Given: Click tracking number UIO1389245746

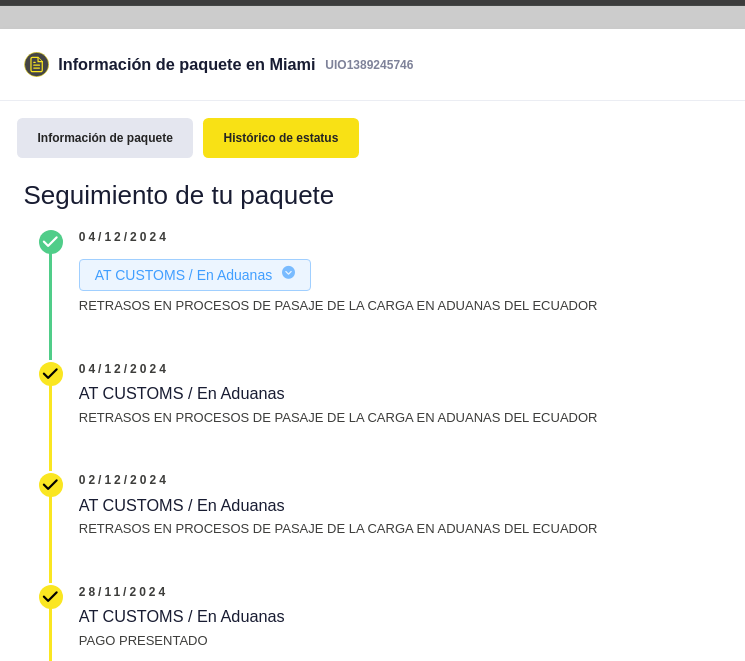Looking at the screenshot, I should tap(369, 65).
